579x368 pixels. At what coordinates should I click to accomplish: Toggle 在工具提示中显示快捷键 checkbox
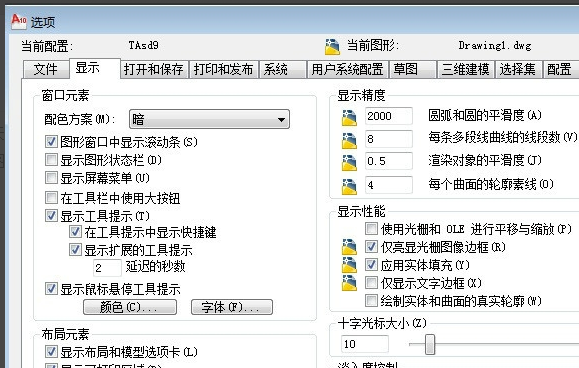coord(75,232)
